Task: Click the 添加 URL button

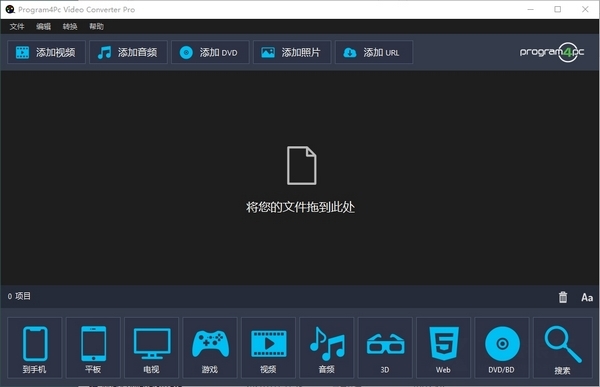Action: click(374, 52)
